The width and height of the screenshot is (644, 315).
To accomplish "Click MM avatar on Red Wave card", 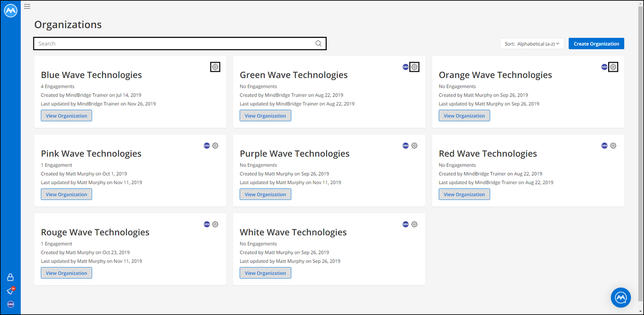I will (604, 146).
